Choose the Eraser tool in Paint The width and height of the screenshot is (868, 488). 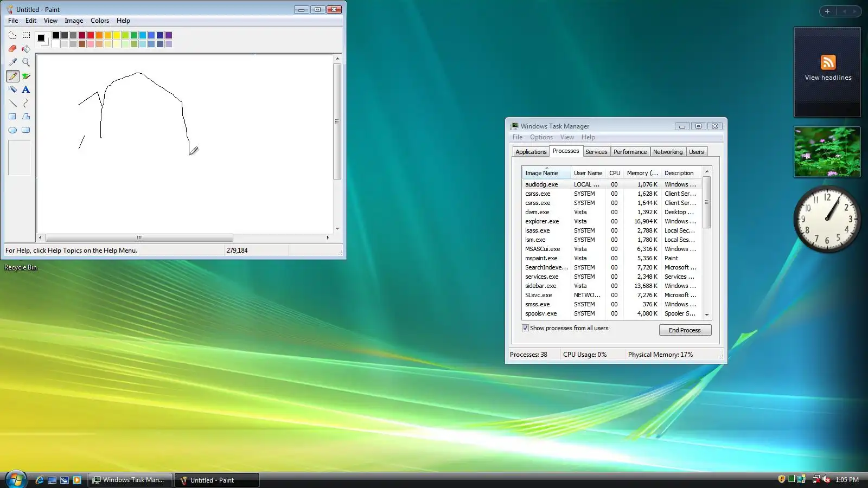[12, 49]
